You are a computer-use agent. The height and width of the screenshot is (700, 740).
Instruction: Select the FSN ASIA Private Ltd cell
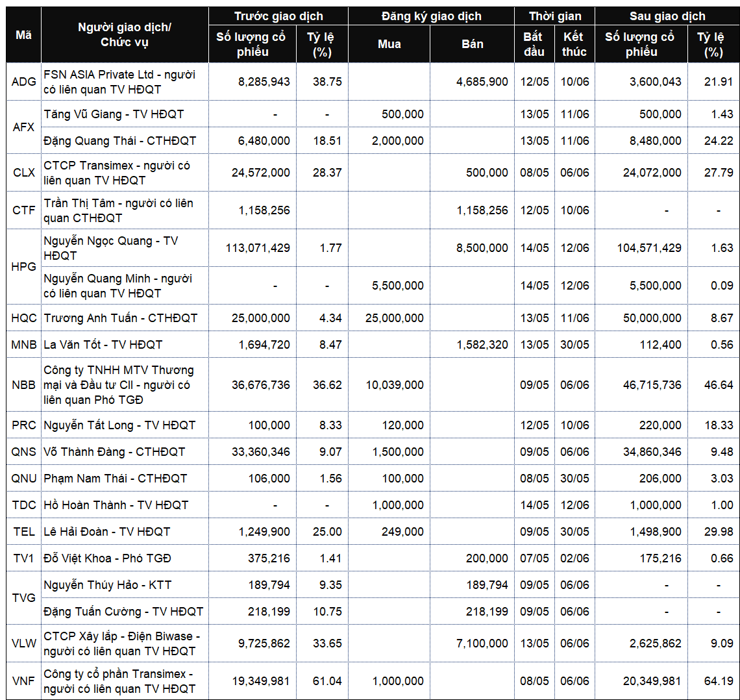(125, 82)
